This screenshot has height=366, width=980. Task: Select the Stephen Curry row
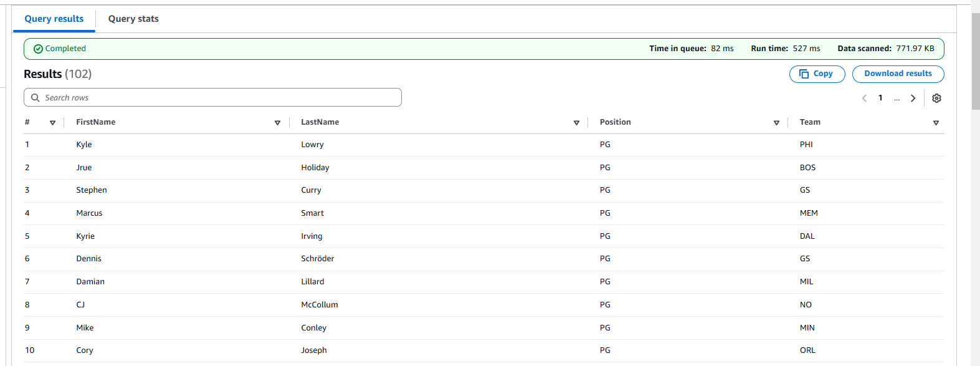[92, 190]
